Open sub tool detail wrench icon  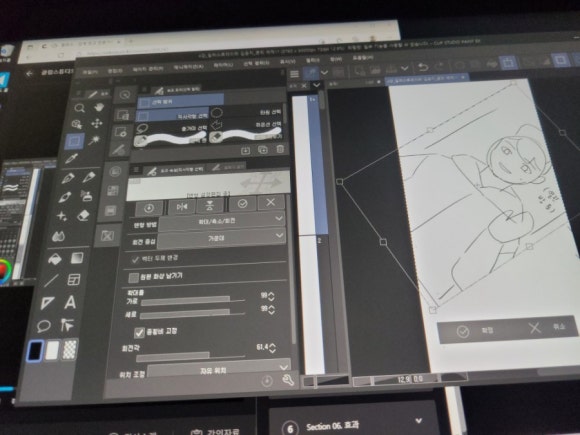288,380
